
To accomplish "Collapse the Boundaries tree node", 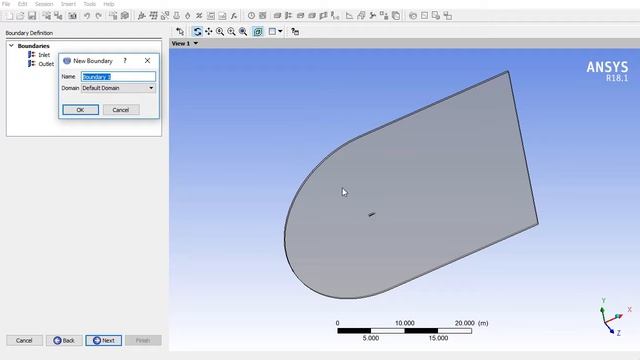I will (x=11, y=46).
